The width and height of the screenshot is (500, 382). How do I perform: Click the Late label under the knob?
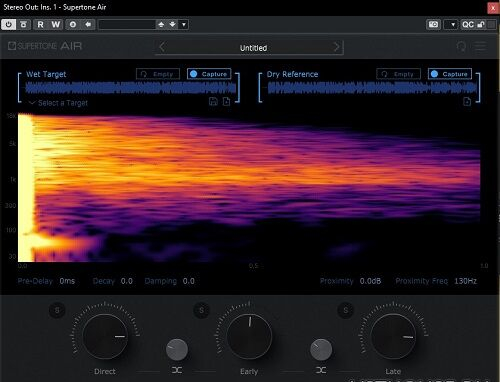point(393,371)
